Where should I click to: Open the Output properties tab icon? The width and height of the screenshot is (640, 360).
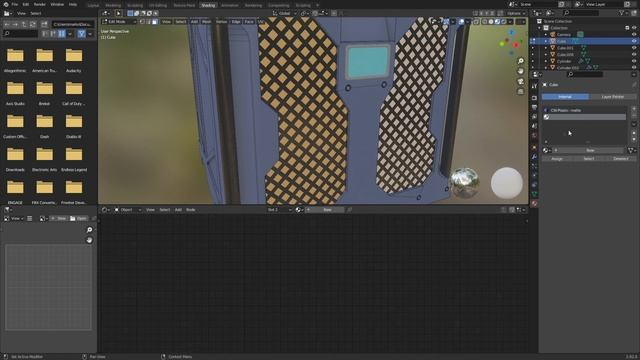point(534,107)
